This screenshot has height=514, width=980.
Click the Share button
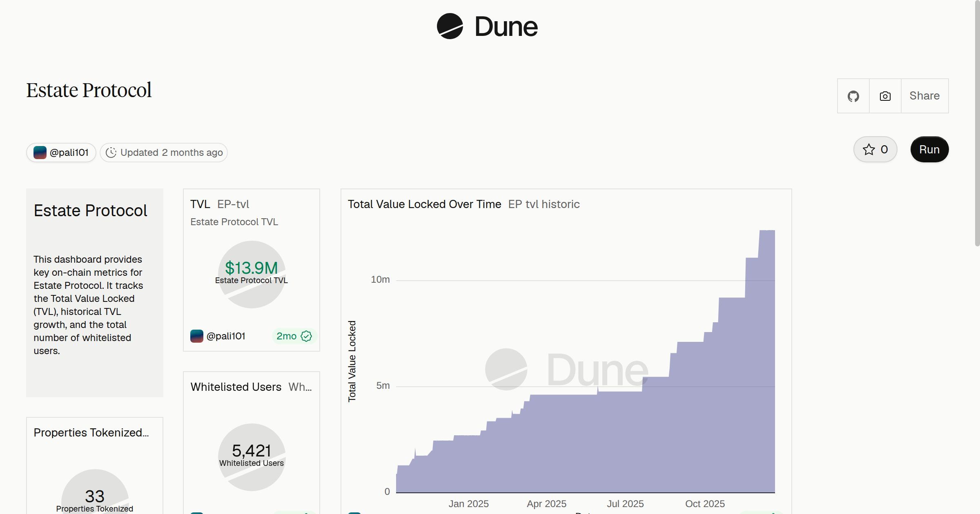924,96
